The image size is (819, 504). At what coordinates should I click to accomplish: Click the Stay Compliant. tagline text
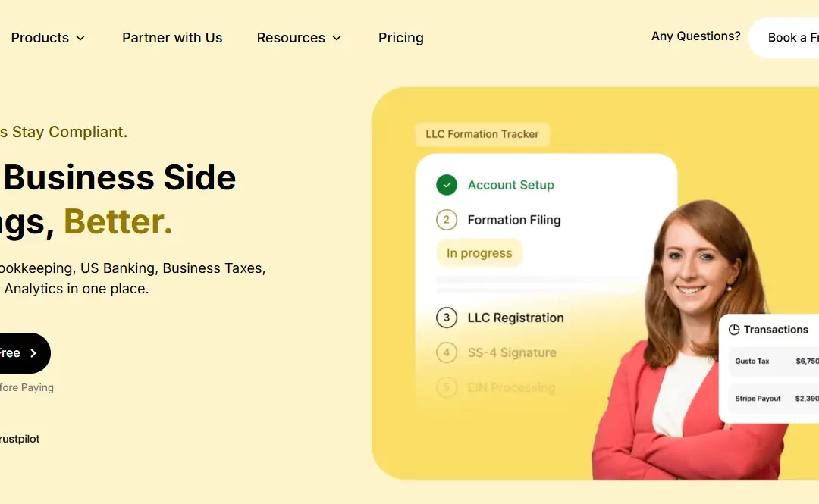(x=70, y=132)
